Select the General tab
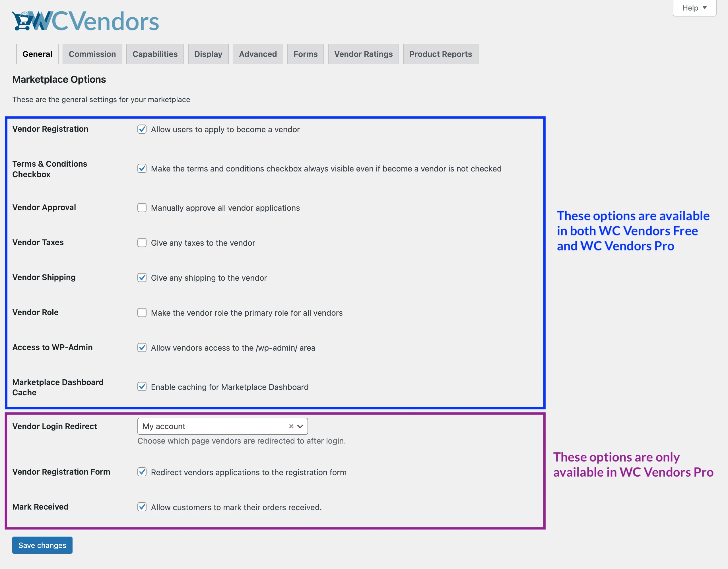 (x=37, y=54)
